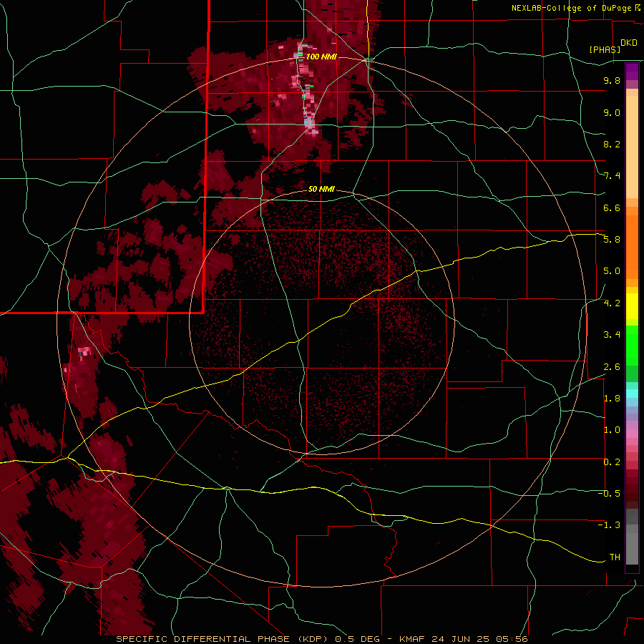Viewport: 644px width, 644px height.
Task: Click the 50 NMI range ring label
Action: [321, 189]
